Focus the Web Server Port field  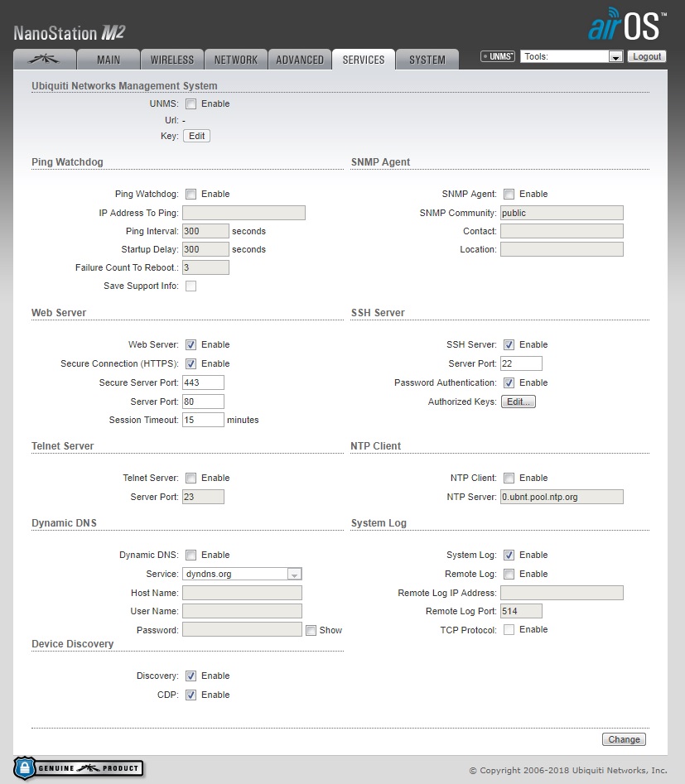[203, 402]
